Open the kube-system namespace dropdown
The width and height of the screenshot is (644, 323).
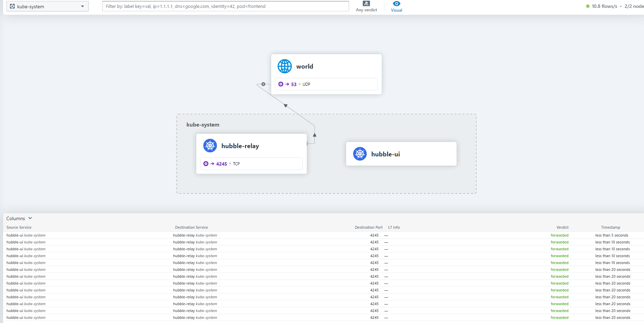pos(47,6)
